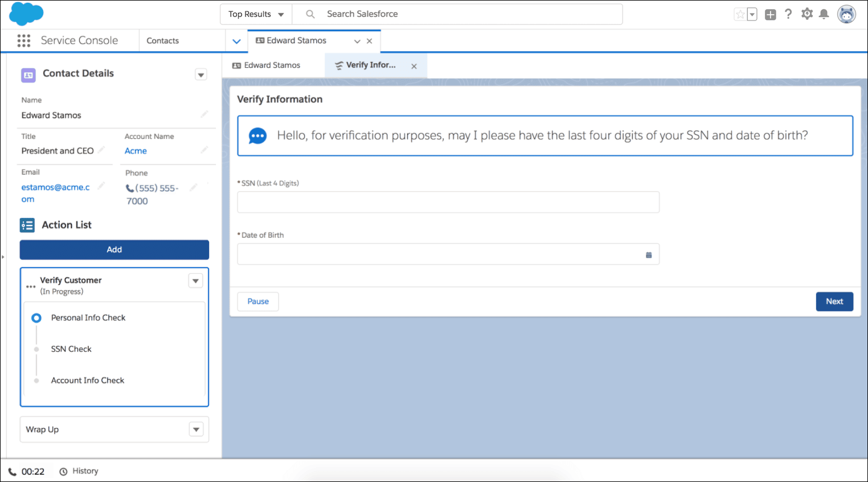Select the Edward Stamos workspace tab
This screenshot has width=868, height=482.
coord(297,40)
